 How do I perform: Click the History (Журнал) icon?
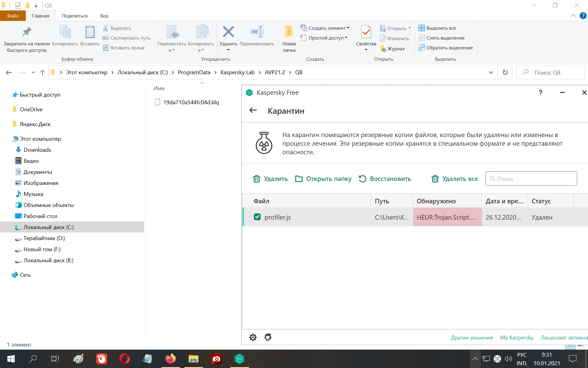point(383,48)
